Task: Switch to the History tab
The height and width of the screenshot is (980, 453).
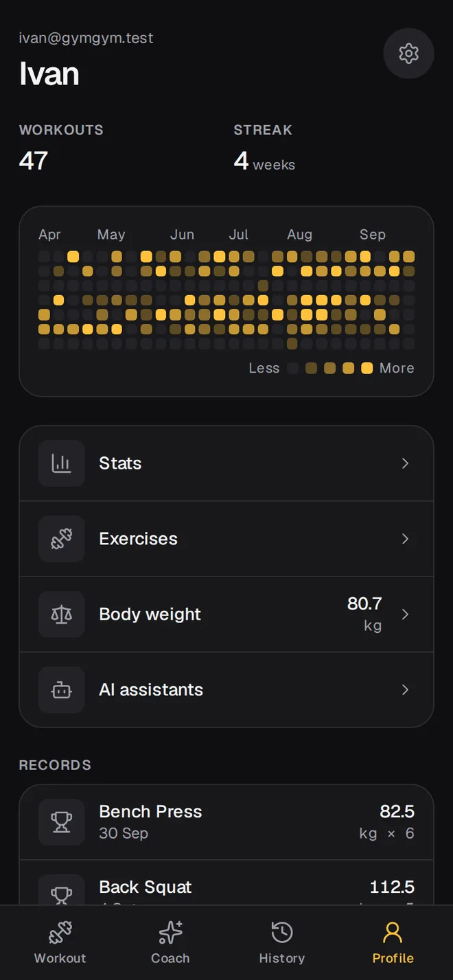Action: [282, 943]
